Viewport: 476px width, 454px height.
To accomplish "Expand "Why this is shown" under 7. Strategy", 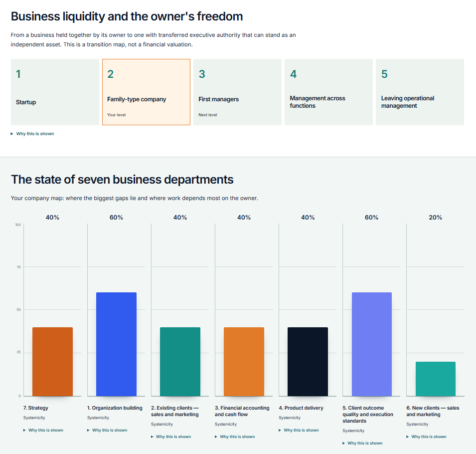I will 43,430.
